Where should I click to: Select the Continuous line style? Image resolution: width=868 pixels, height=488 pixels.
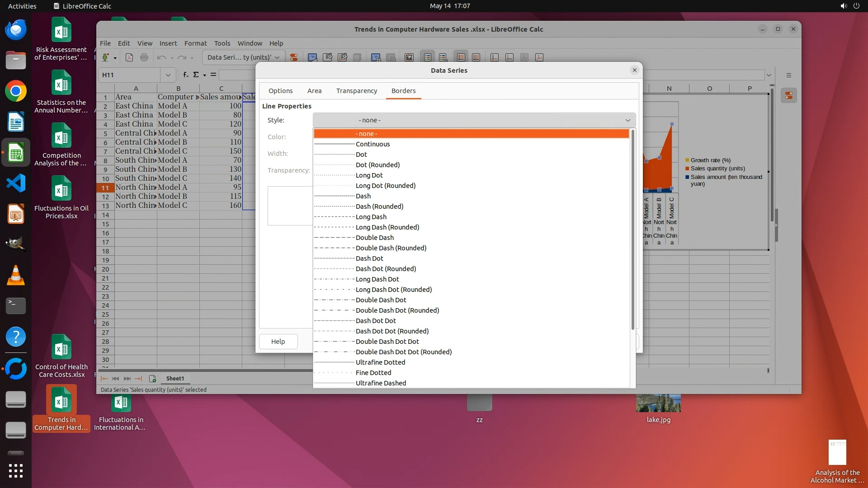point(373,144)
